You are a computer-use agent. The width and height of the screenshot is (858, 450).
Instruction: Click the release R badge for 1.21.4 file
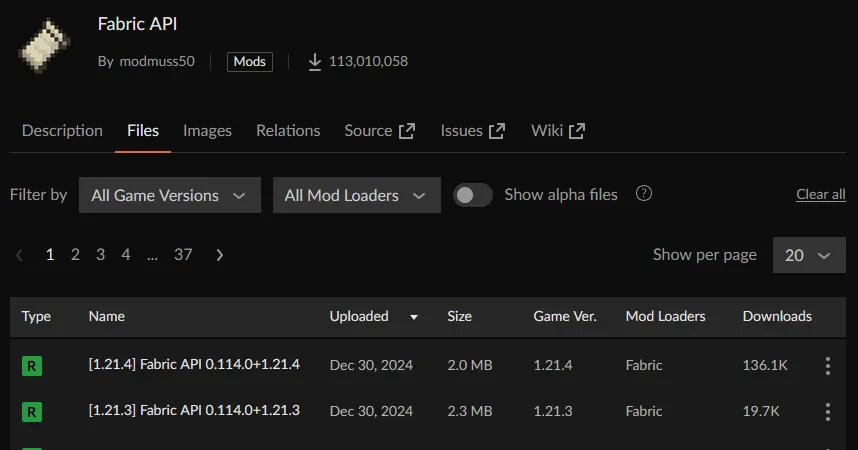click(32, 366)
